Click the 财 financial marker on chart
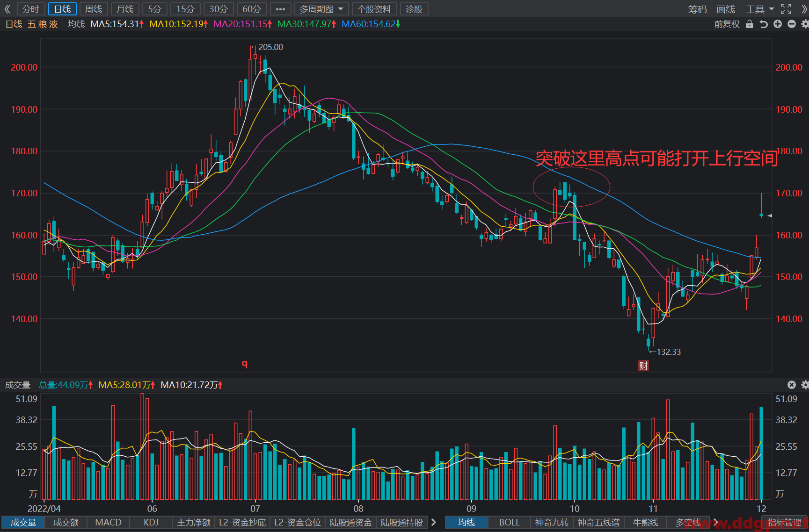809x532 pixels. tap(643, 366)
